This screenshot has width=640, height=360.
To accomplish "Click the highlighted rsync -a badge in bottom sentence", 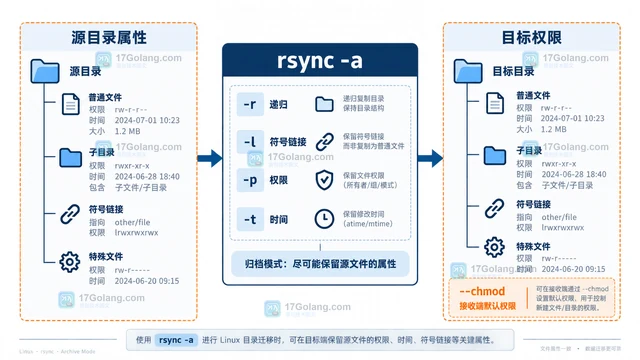I will coord(176,340).
